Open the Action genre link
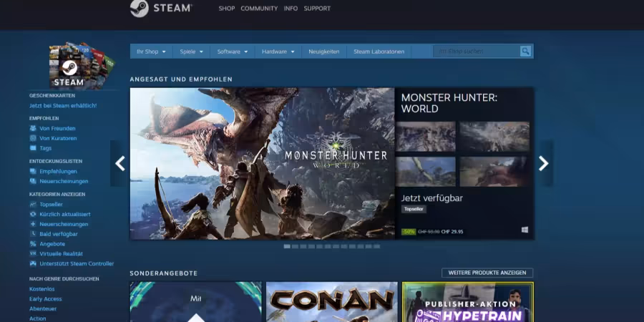 coord(38,318)
